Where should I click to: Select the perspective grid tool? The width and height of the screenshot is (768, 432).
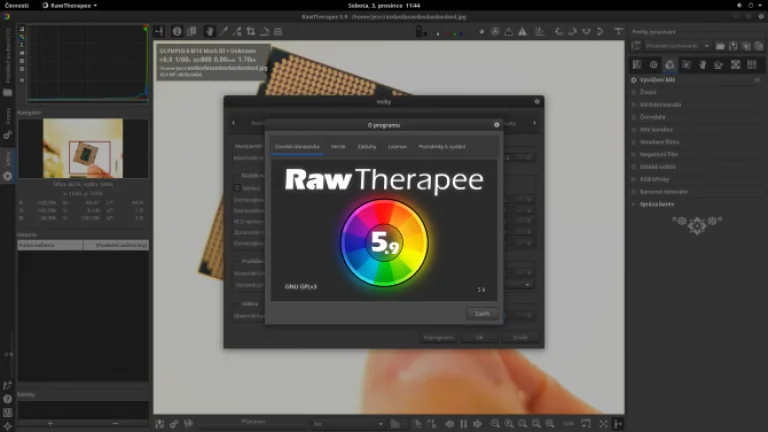(x=278, y=31)
